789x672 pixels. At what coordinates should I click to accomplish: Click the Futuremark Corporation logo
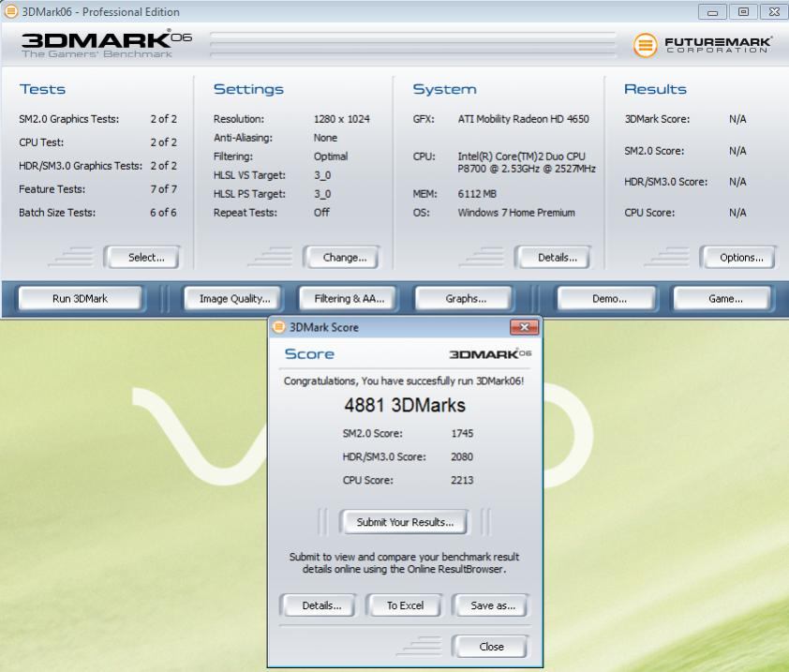coord(702,45)
